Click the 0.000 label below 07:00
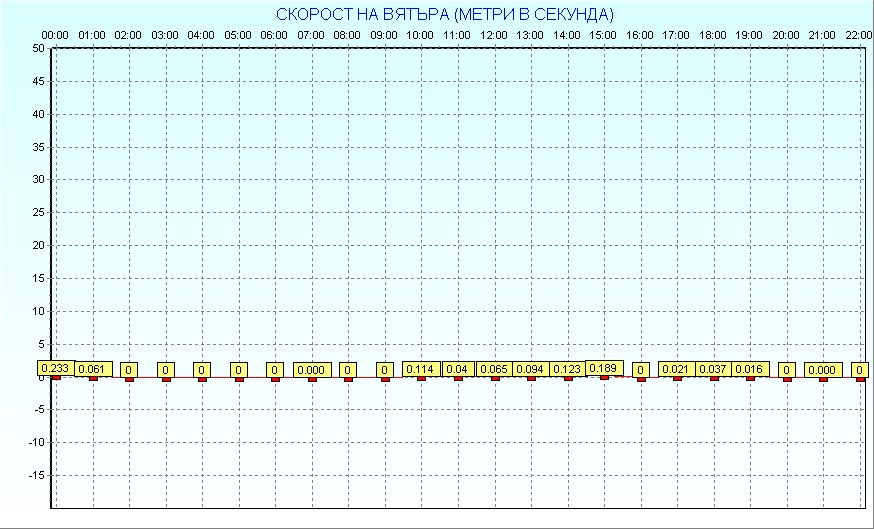This screenshot has height=529, width=874. coord(312,370)
